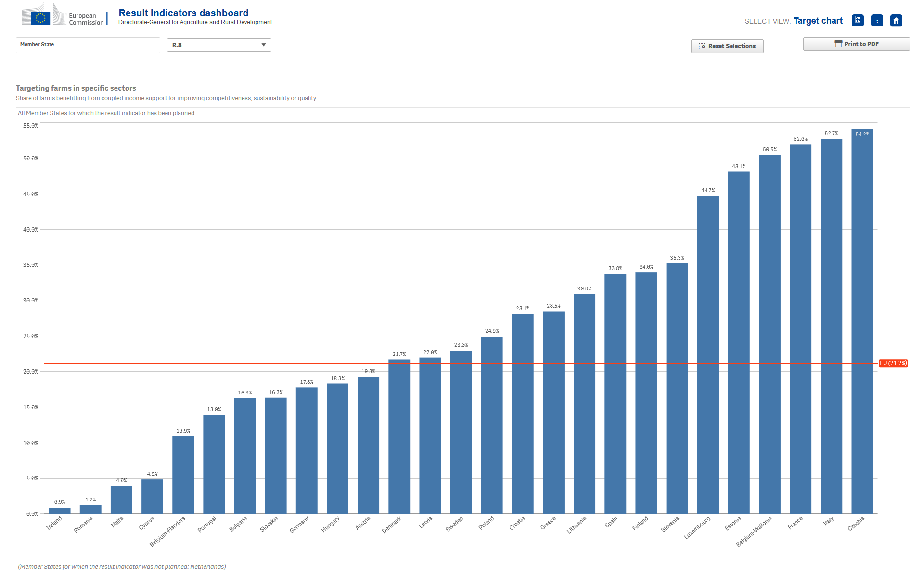Screen dimensions: 924x578
Task: Select the Belgium-Flanders axis label
Action: coord(167,531)
